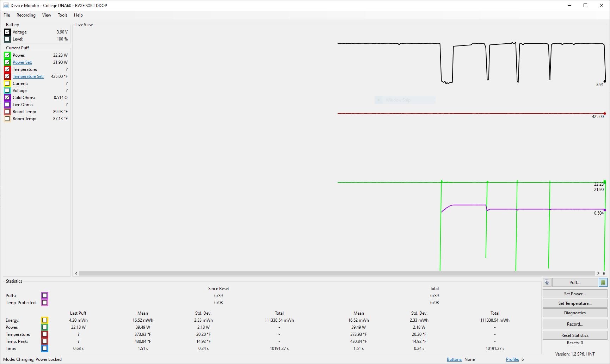Open the Diagnostics button
Viewport: 610px width, 364px height.
point(575,313)
